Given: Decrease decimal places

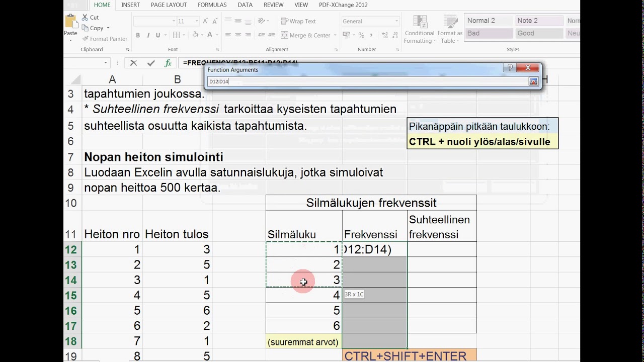Looking at the screenshot, I should point(395,35).
